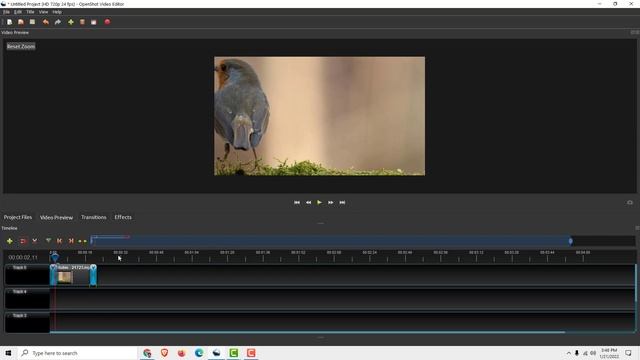Image resolution: width=640 pixels, height=360 pixels.
Task: Select the Track 5 header
Action: (27, 275)
